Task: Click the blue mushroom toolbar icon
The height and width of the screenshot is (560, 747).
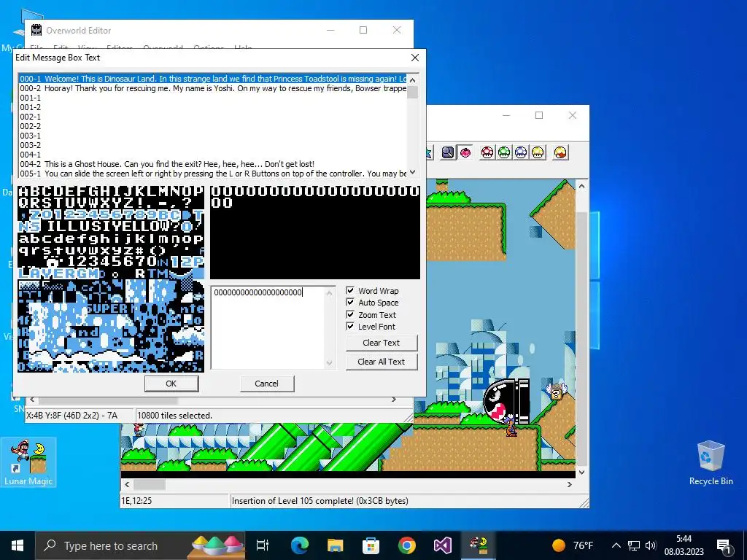Action: click(521, 152)
